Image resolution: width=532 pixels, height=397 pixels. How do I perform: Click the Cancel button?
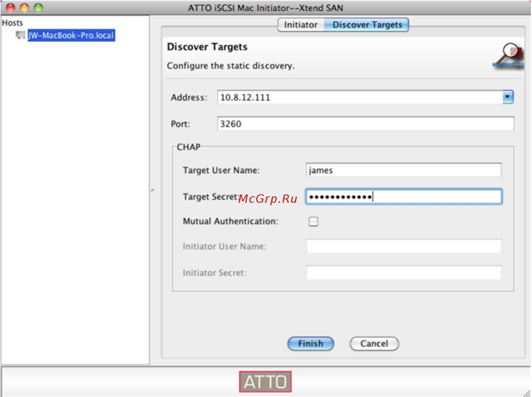(x=374, y=344)
